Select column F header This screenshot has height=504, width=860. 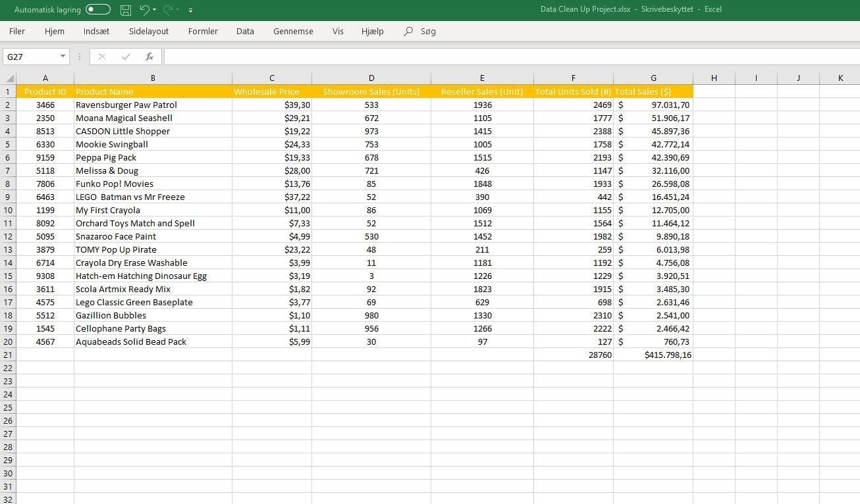(574, 78)
